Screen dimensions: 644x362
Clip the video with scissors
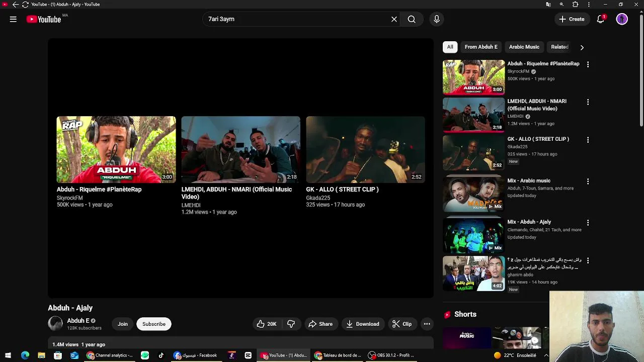click(402, 324)
